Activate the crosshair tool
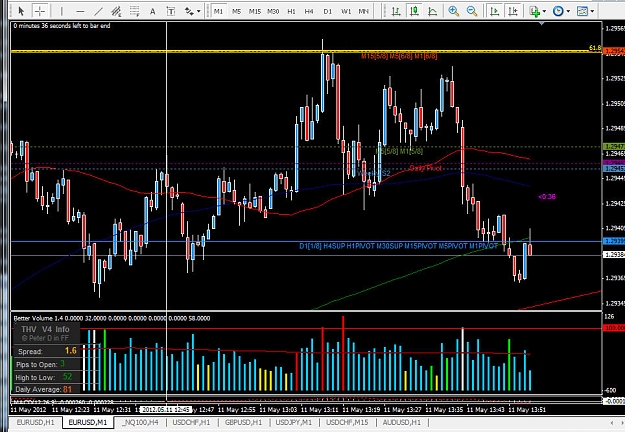625x432 pixels. point(40,11)
